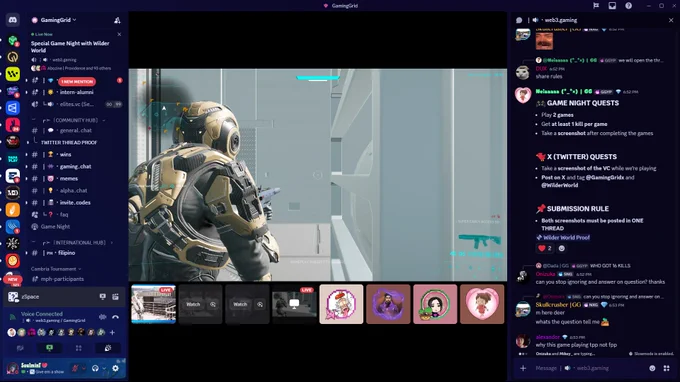Viewport: 680px width, 382px height.
Task: Toggle the camera in voice controls
Action: [20, 348]
